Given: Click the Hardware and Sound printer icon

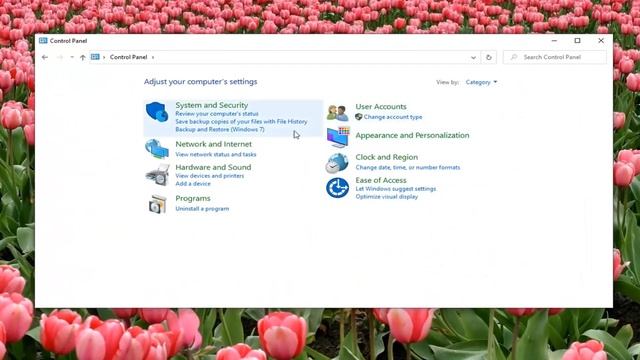Looking at the screenshot, I should point(158,175).
